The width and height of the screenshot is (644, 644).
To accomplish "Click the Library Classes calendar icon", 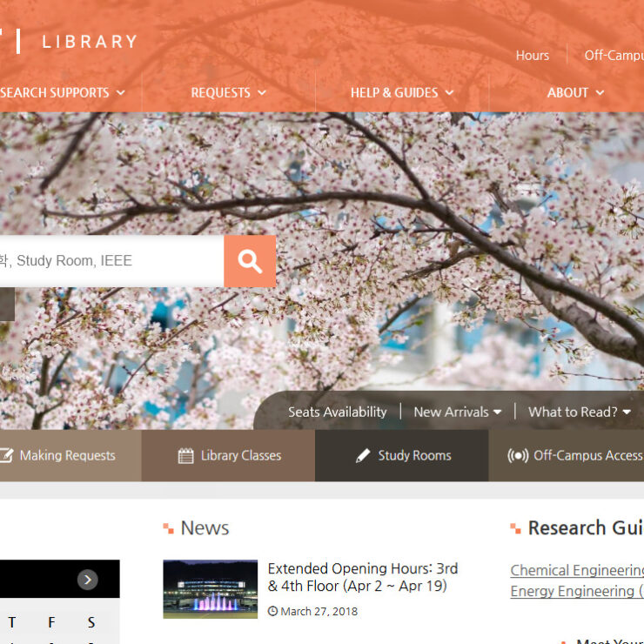I will coord(185,456).
